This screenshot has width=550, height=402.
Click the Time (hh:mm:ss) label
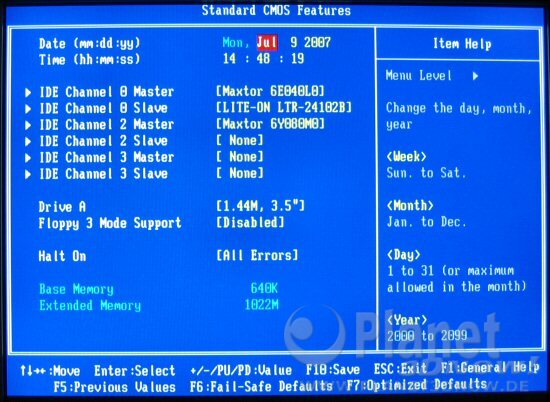point(89,59)
